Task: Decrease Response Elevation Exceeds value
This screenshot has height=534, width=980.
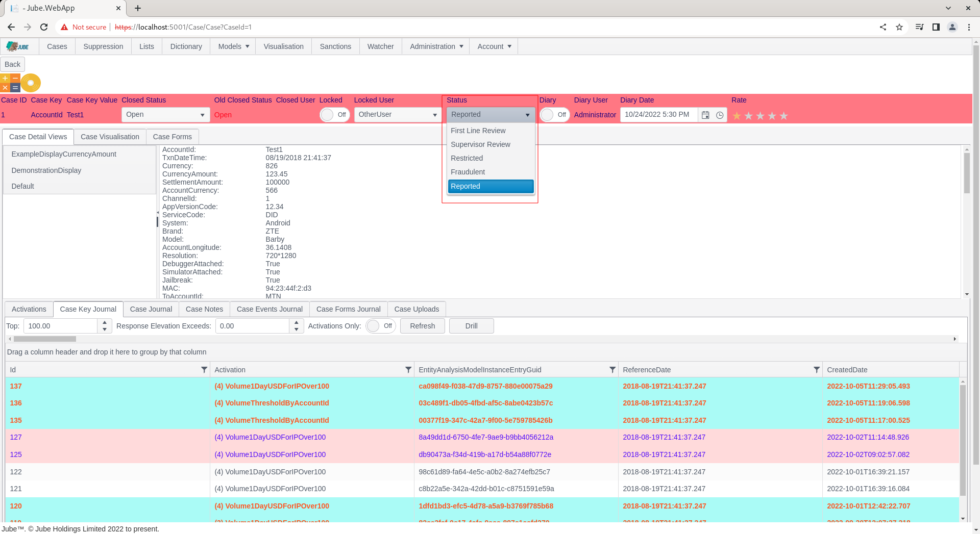Action: pyautogui.click(x=297, y=329)
